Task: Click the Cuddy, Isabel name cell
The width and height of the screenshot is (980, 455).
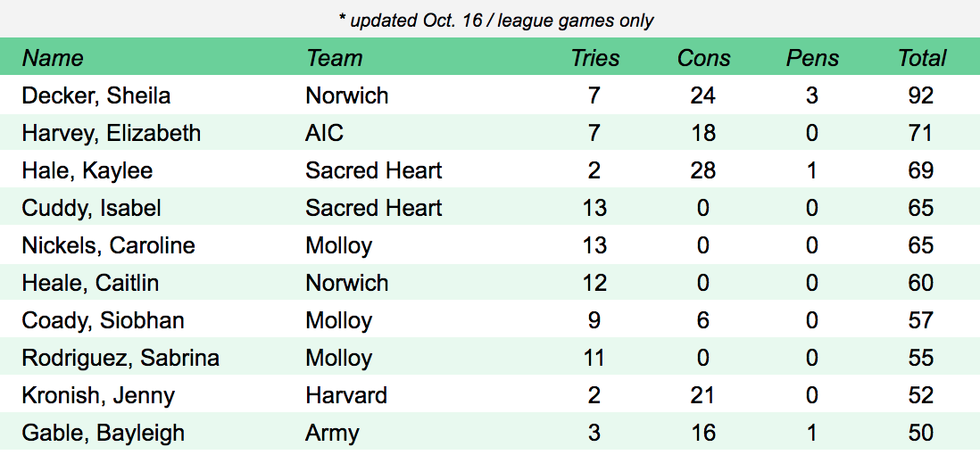Action: (92, 209)
